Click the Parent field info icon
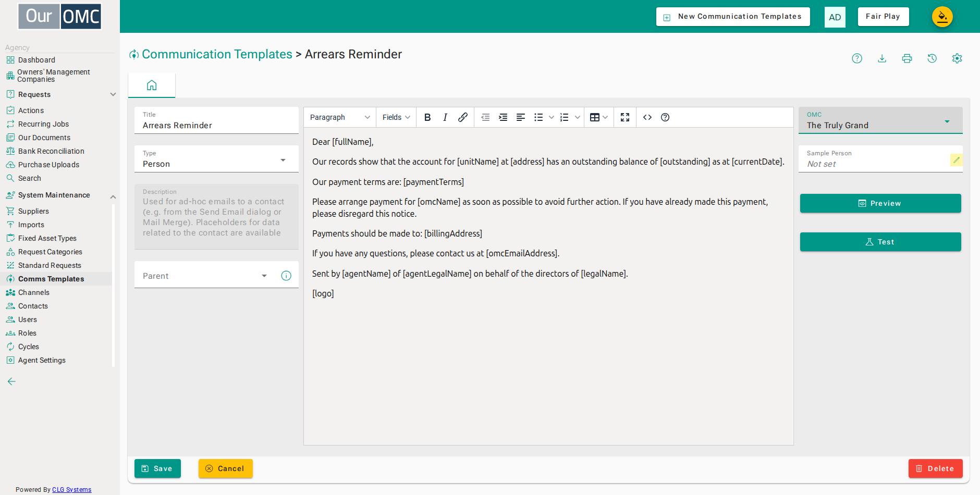 coord(286,276)
